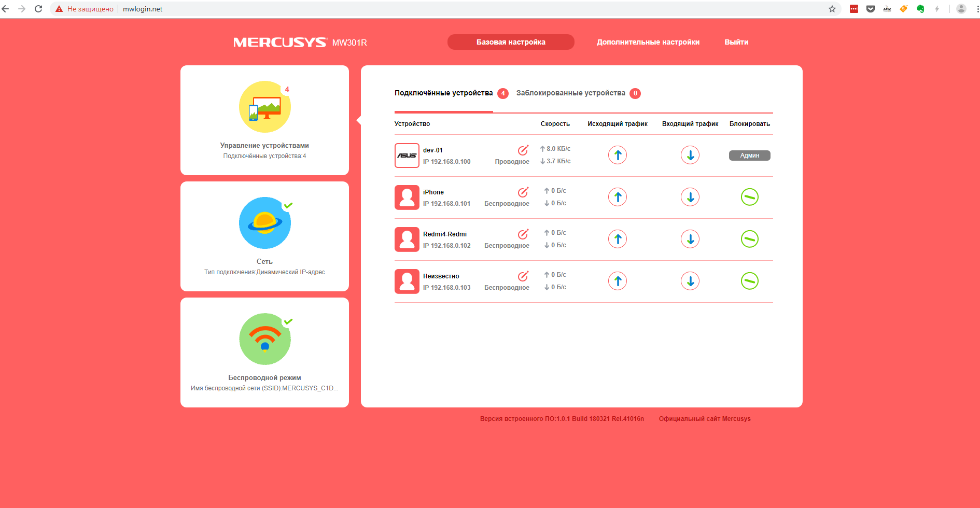Switch to Базовая настройка tab
This screenshot has height=508, width=980.
[511, 42]
